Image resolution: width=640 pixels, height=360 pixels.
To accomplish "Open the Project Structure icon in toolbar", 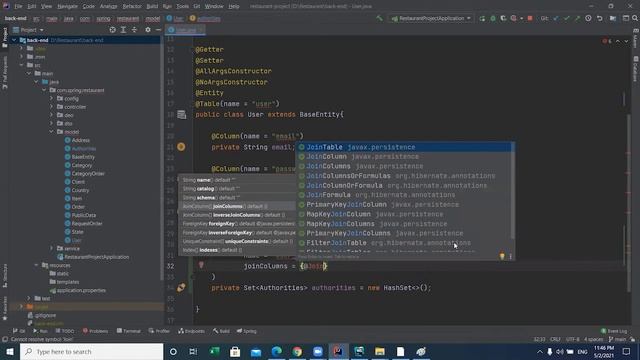I will (613, 18).
